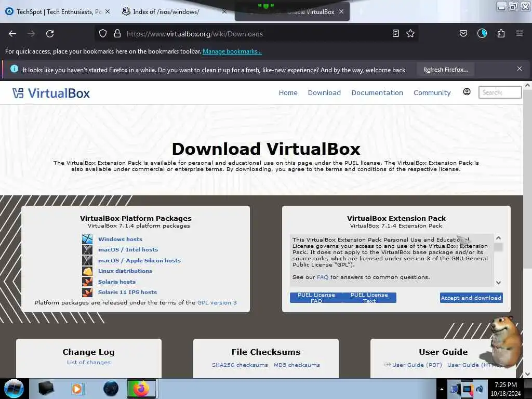Click the Solaris 11 IPS hosts icon

pos(87,292)
